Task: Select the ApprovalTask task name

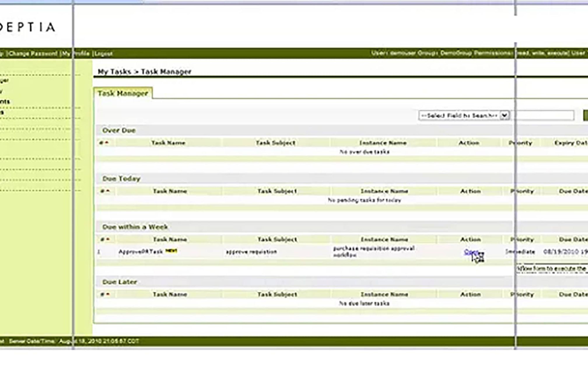Action: (141, 251)
